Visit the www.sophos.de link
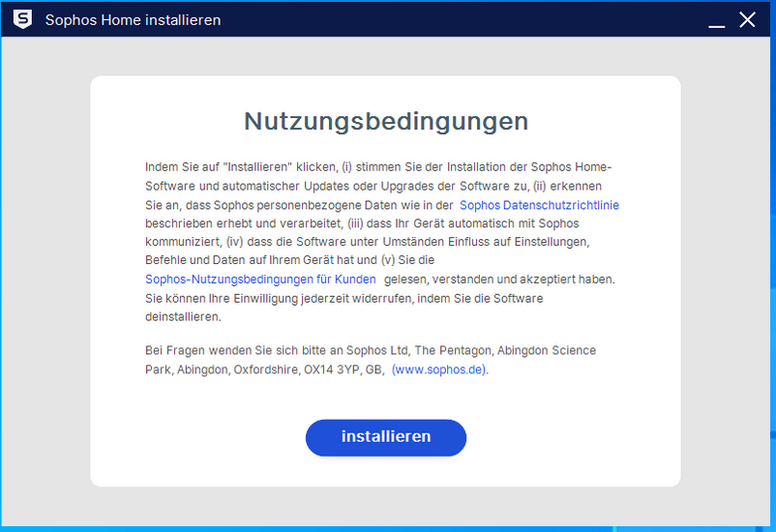The width and height of the screenshot is (776, 532). point(439,369)
